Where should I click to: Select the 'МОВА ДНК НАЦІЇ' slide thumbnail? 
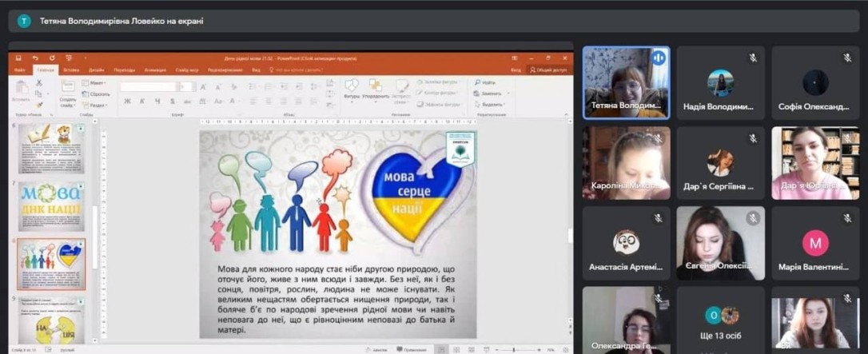(51, 206)
